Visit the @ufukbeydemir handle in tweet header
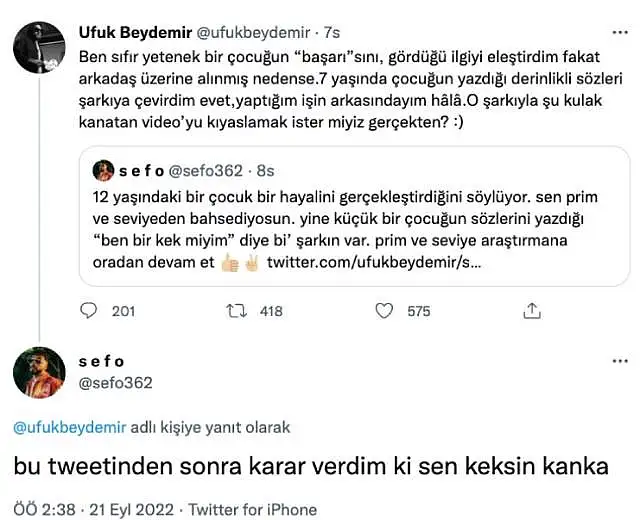 coord(253,33)
